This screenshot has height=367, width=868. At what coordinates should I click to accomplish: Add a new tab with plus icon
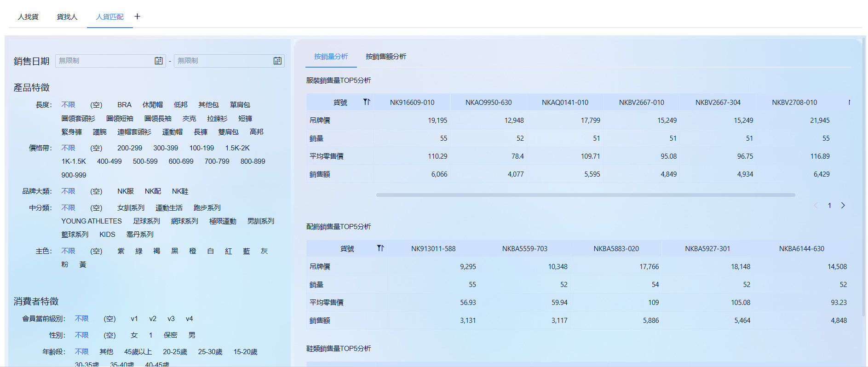coord(137,17)
